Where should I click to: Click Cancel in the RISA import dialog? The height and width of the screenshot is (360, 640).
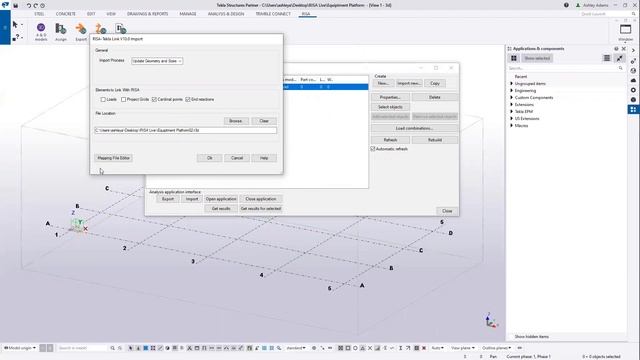pyautogui.click(x=237, y=158)
